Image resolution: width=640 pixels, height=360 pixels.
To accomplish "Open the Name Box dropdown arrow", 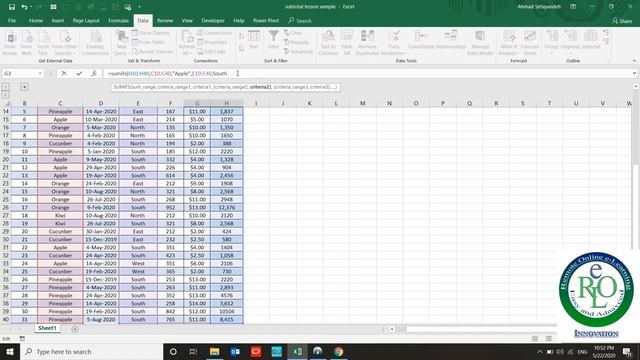I will [40, 73].
